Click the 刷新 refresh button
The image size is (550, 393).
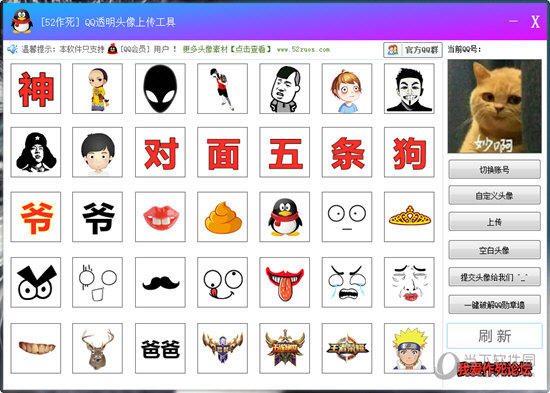point(495,336)
